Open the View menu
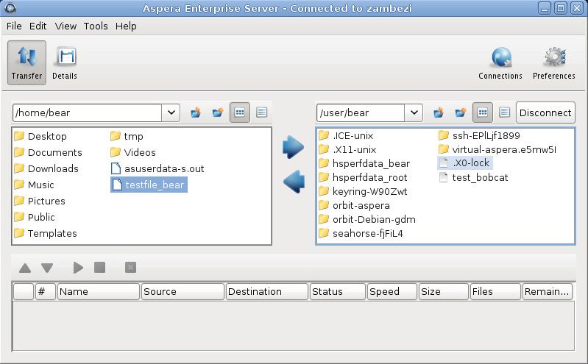 [x=65, y=26]
